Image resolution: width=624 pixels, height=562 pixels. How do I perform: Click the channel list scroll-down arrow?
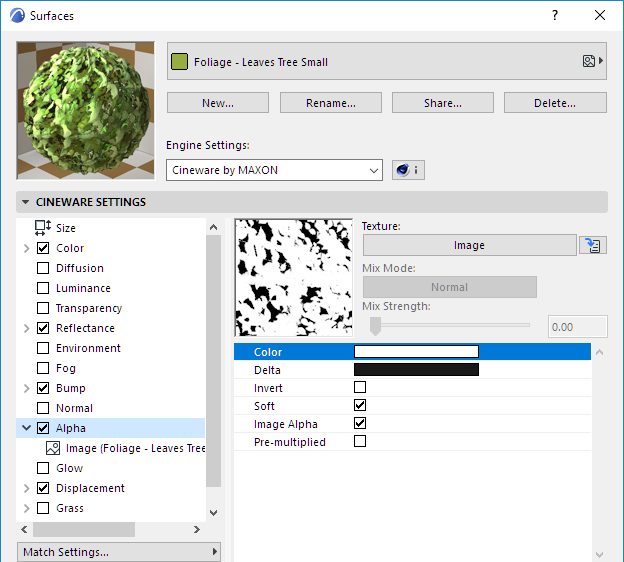(x=213, y=513)
